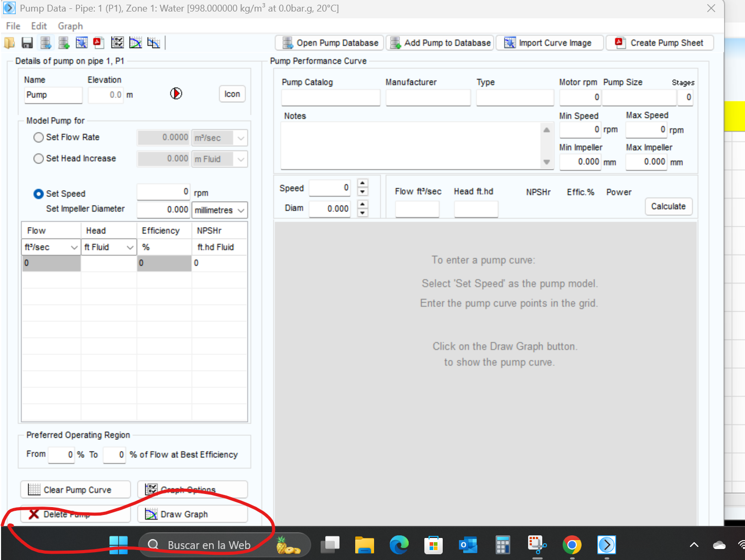The image size is (745, 560).
Task: Open the impeller diameter millimetres dropdown
Action: tap(220, 210)
